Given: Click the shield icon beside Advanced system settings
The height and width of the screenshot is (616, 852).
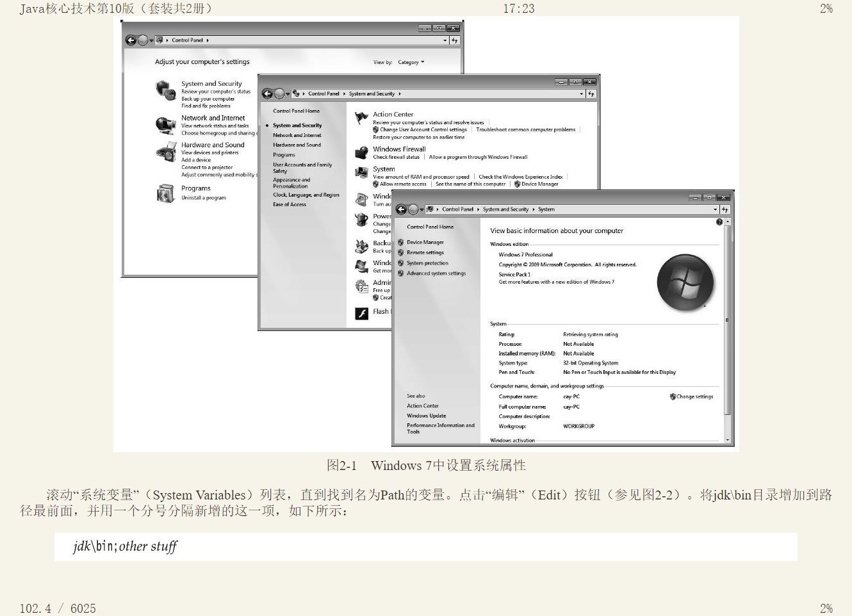Looking at the screenshot, I should (x=400, y=273).
